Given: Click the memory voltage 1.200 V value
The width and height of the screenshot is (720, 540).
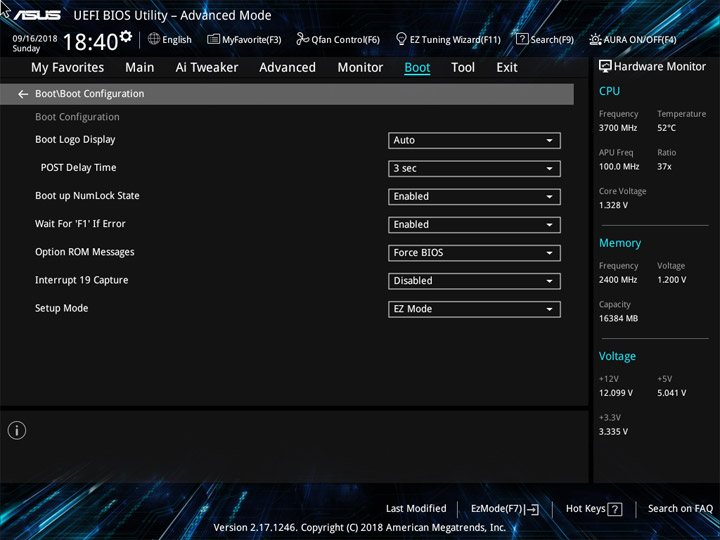Looking at the screenshot, I should tap(672, 280).
